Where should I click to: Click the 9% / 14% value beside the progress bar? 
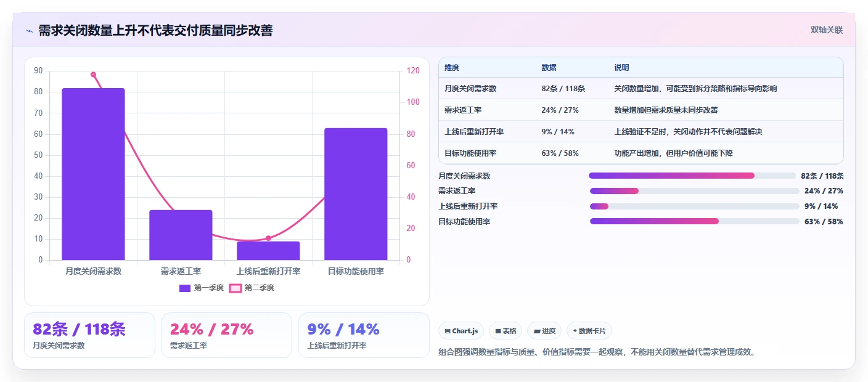click(822, 206)
